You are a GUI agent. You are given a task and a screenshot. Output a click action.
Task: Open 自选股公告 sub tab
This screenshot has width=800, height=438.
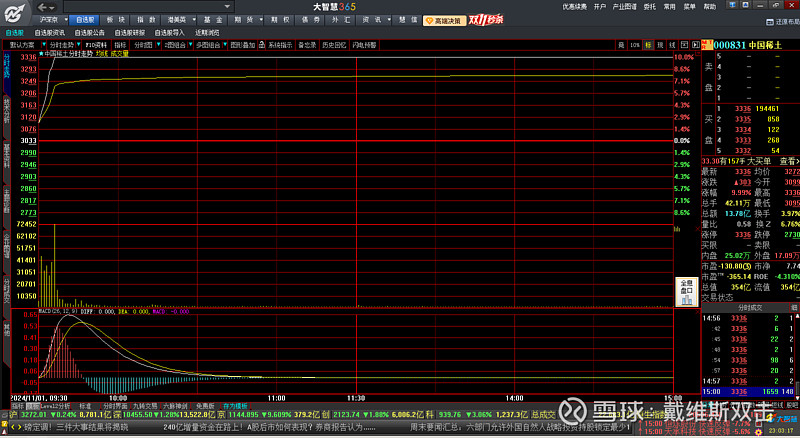(x=89, y=33)
